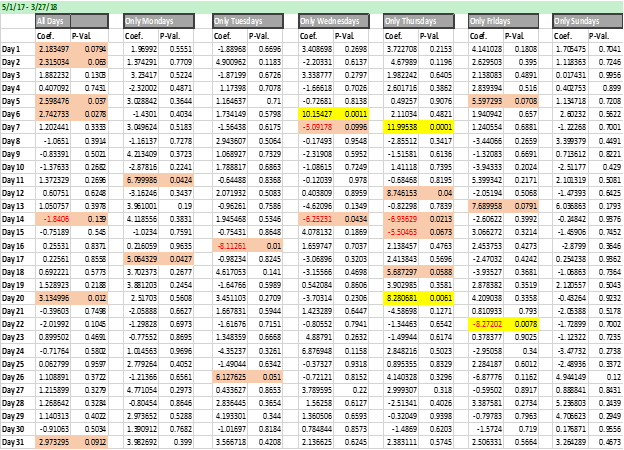Select the Friday coefficient 7.689958

(486, 206)
